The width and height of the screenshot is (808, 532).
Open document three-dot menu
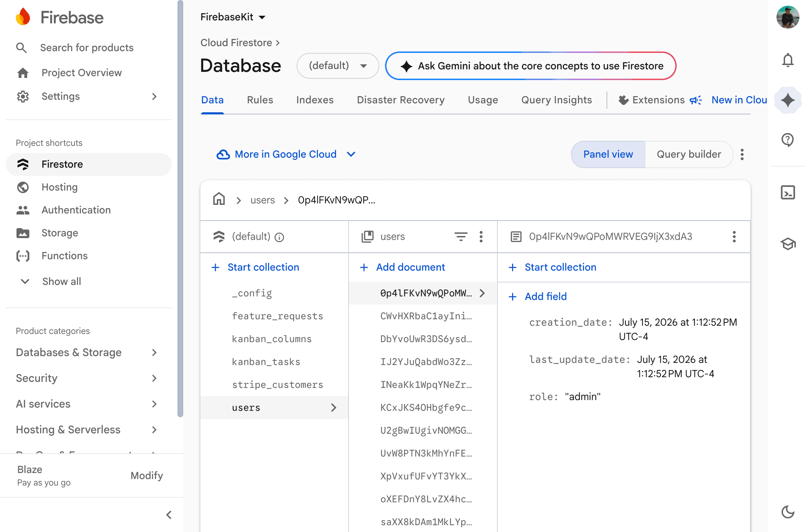coord(734,236)
